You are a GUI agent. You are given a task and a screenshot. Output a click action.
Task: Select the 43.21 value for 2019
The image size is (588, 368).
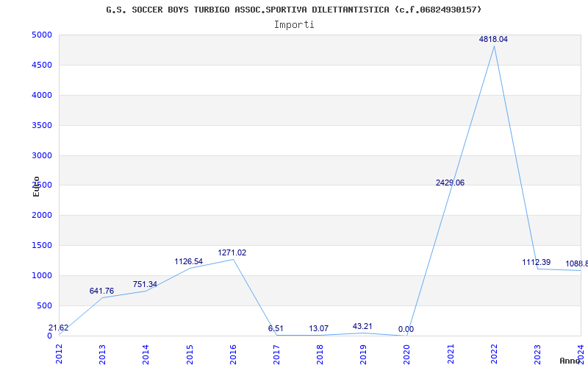362,326
